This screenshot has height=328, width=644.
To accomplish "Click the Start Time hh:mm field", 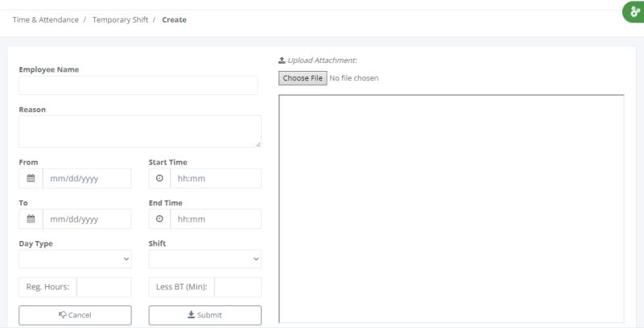I will [216, 178].
